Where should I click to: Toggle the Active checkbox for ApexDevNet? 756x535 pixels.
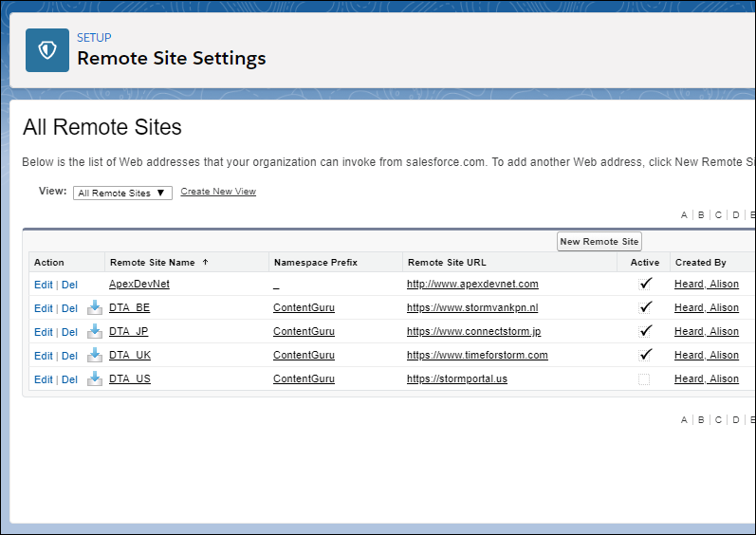coord(645,284)
